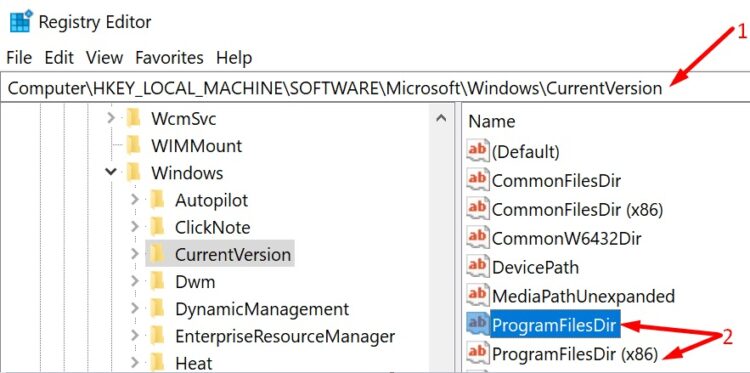Screen dimensions: 750x373
Task: Click the Autopilot folder icon
Action: [157, 199]
